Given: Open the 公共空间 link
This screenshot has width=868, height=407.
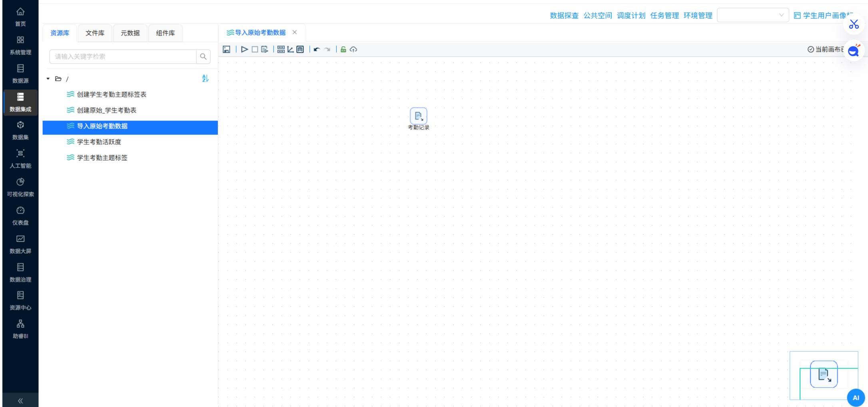Looking at the screenshot, I should (x=598, y=16).
